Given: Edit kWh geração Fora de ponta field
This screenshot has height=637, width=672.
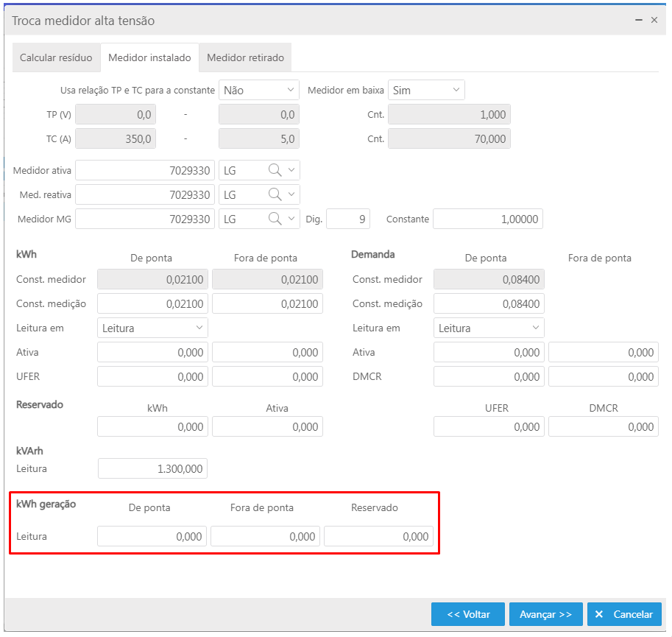Looking at the screenshot, I should [265, 536].
